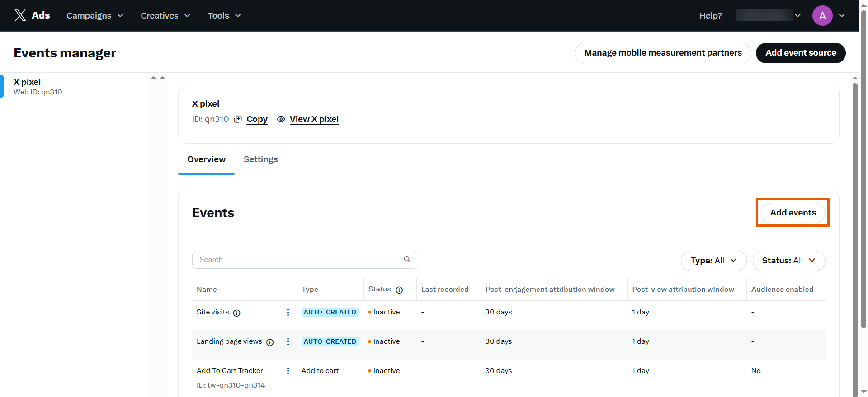This screenshot has height=397, width=868.
Task: Expand the profile avatar chevron
Action: (842, 15)
